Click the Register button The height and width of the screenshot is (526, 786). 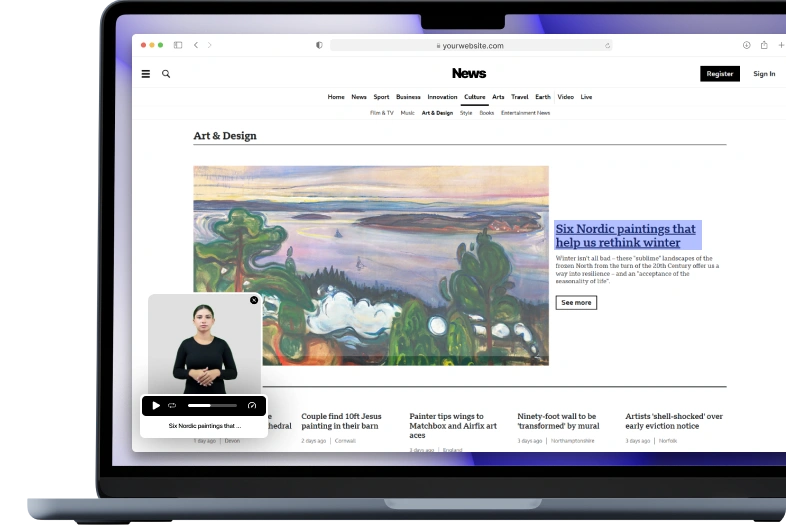click(719, 74)
